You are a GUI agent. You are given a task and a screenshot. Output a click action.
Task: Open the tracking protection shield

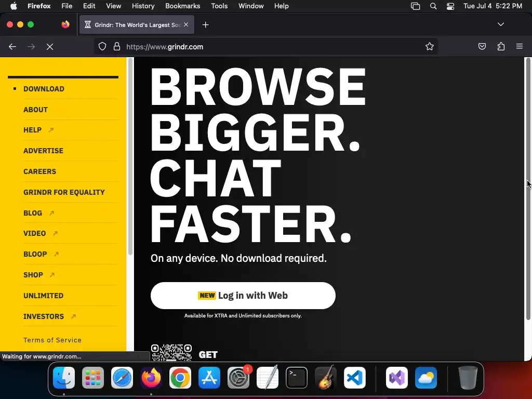[x=102, y=46]
